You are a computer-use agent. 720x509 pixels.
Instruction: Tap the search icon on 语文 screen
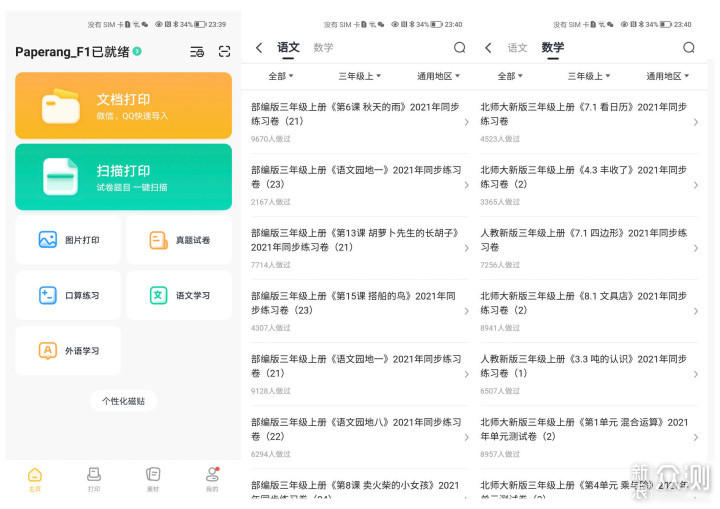pos(460,48)
